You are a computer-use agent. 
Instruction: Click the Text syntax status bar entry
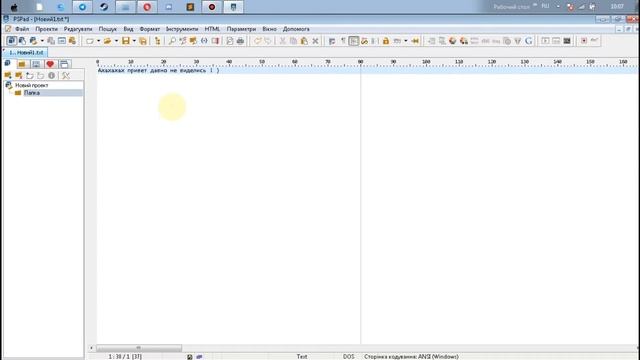(302, 357)
